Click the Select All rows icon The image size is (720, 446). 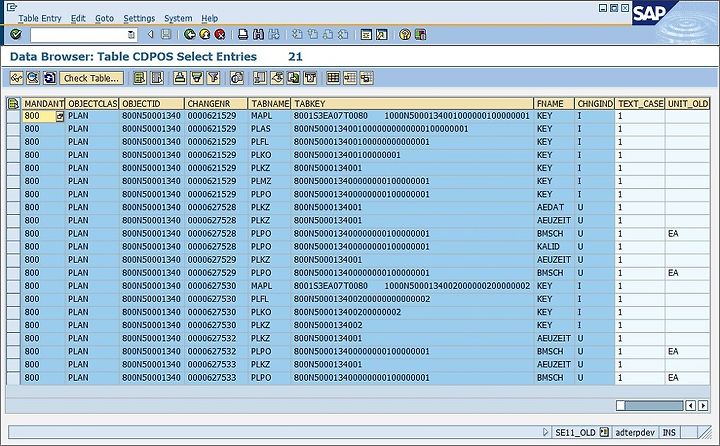[x=140, y=78]
